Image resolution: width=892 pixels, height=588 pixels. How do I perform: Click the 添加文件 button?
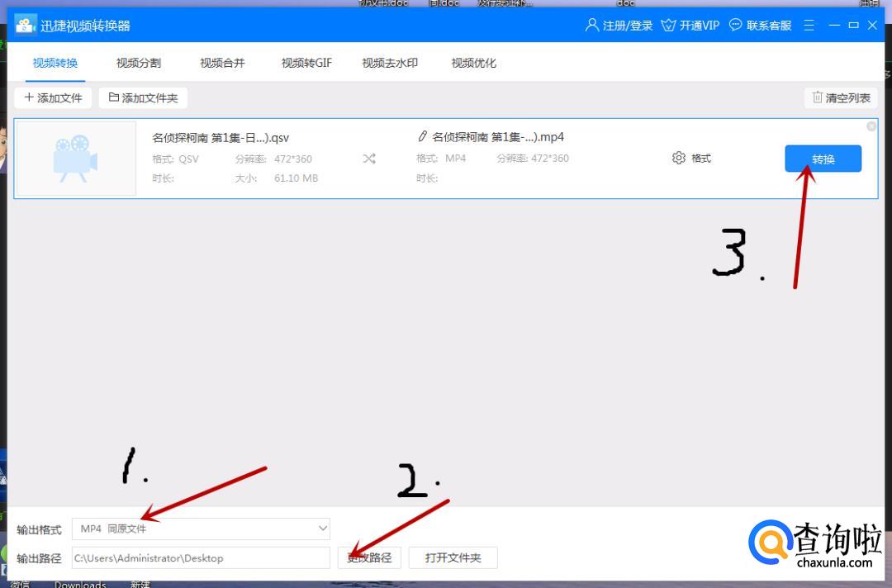click(53, 97)
